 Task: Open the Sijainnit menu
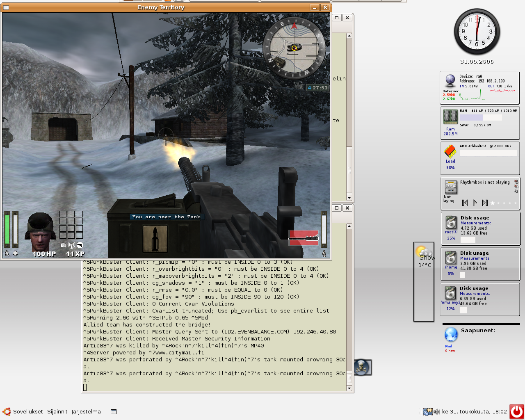click(57, 411)
